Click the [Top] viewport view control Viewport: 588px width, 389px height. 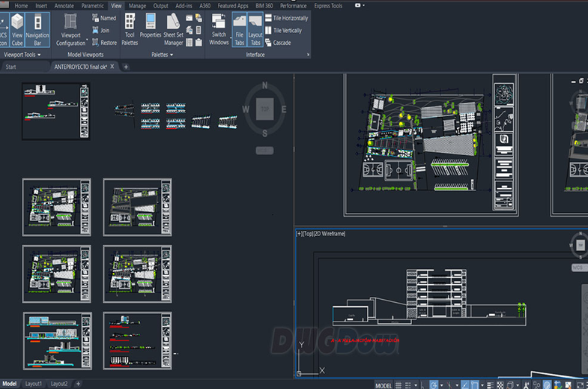308,234
